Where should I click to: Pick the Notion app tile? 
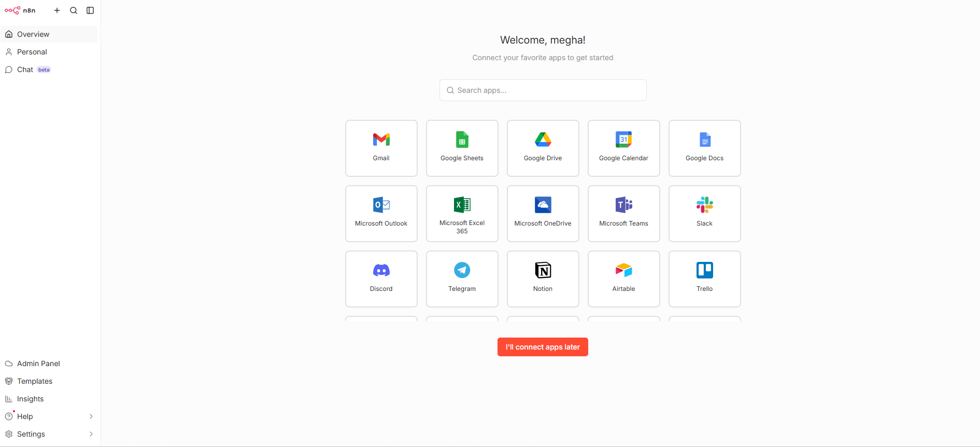pyautogui.click(x=543, y=279)
